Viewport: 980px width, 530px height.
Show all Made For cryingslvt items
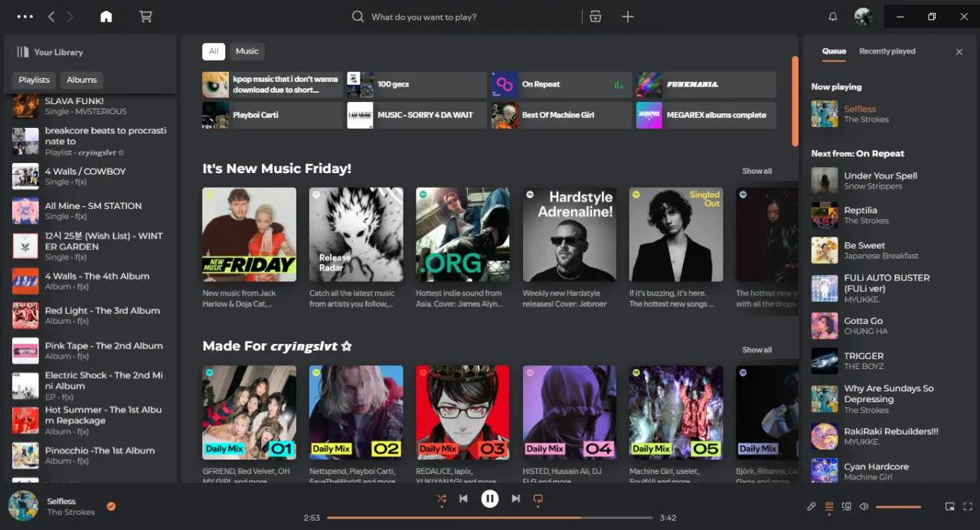[757, 350]
